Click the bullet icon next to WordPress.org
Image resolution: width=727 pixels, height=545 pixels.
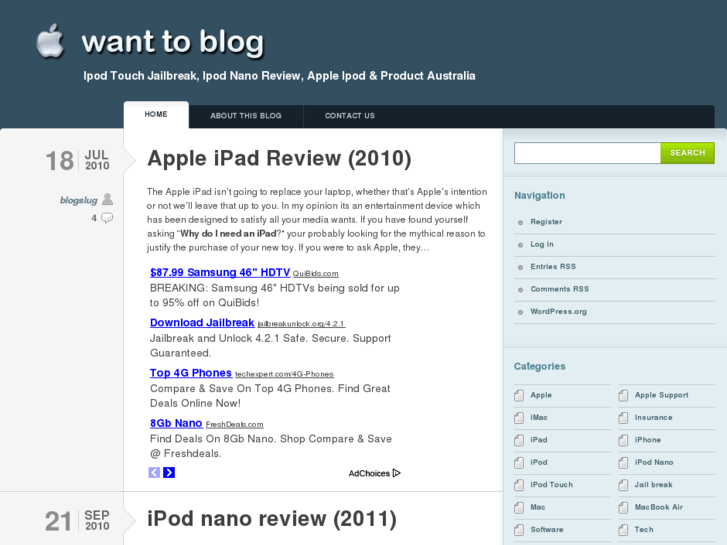[x=520, y=312]
